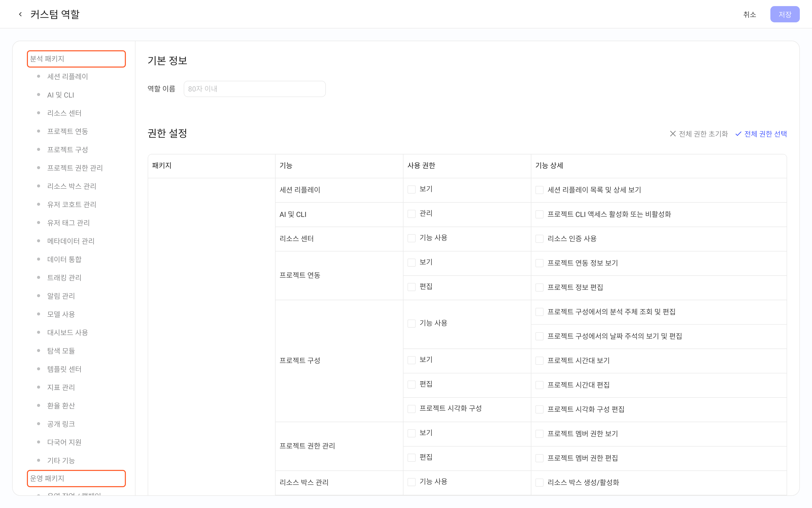Jump to 세션 리플레이 in sidebar
Screen dimensions: 812x508
click(67, 77)
